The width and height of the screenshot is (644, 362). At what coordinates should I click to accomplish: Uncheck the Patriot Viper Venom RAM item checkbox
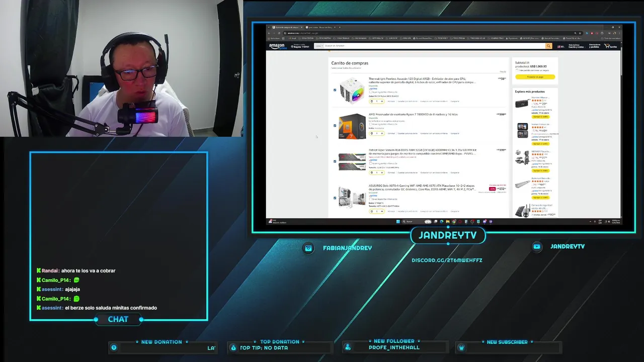tap(335, 161)
